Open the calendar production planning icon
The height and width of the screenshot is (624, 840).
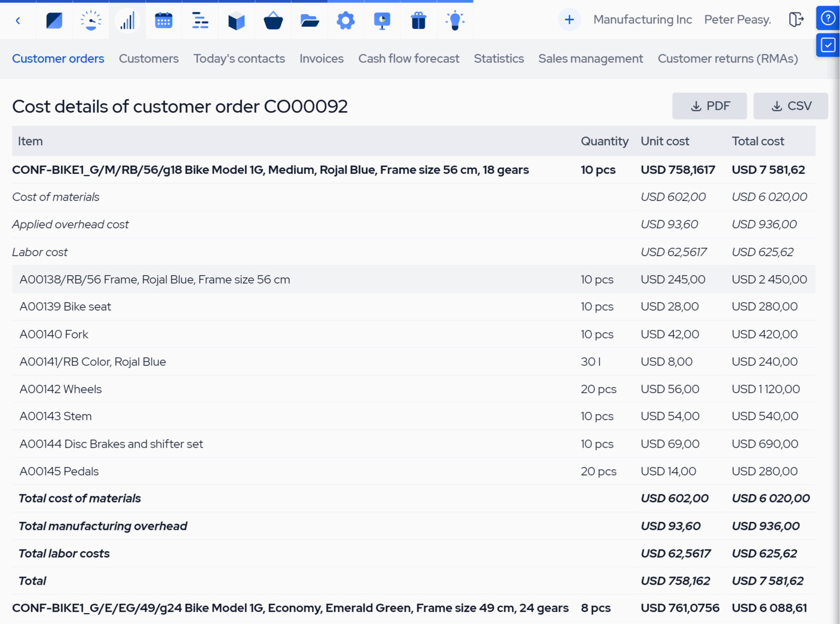click(164, 20)
